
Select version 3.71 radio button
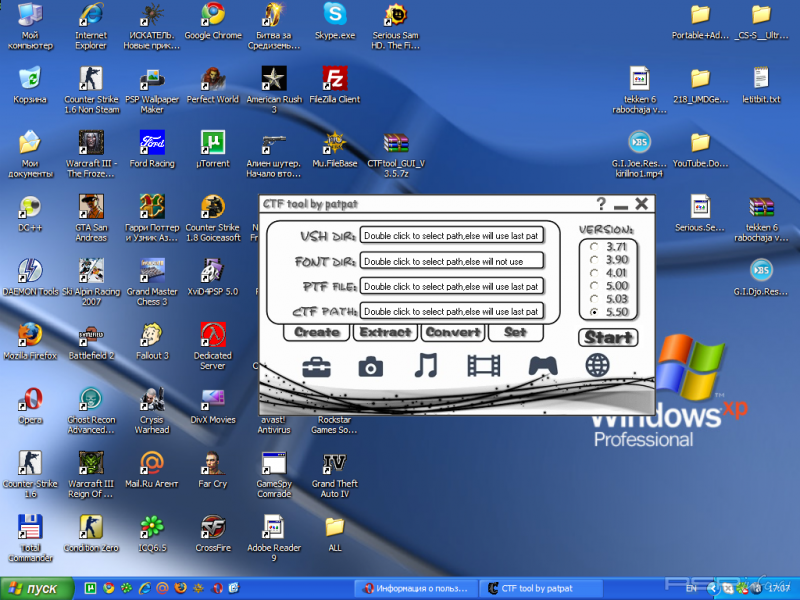(595, 246)
